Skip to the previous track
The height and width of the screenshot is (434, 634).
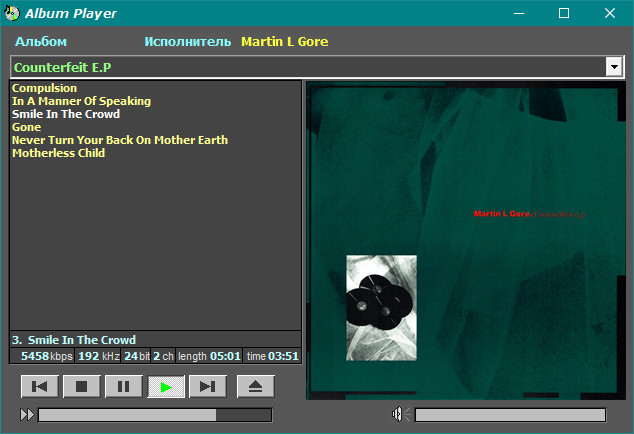pyautogui.click(x=40, y=386)
